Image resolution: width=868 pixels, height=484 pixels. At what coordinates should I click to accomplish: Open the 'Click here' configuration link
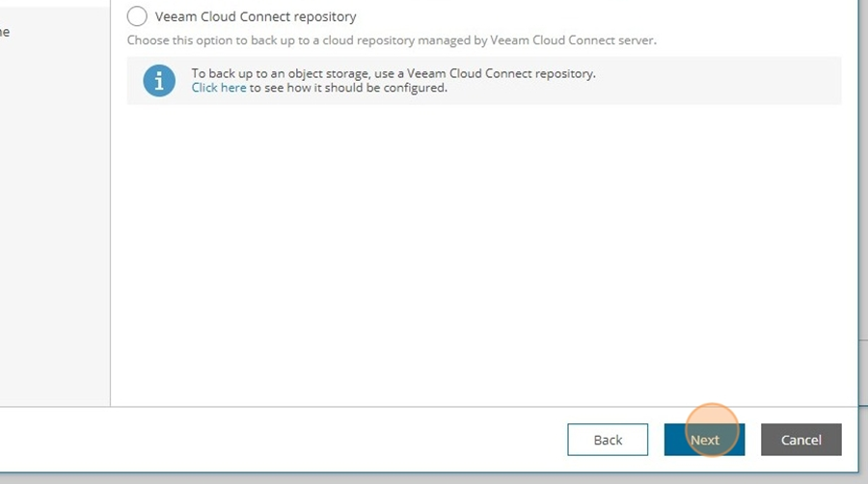[x=219, y=88]
